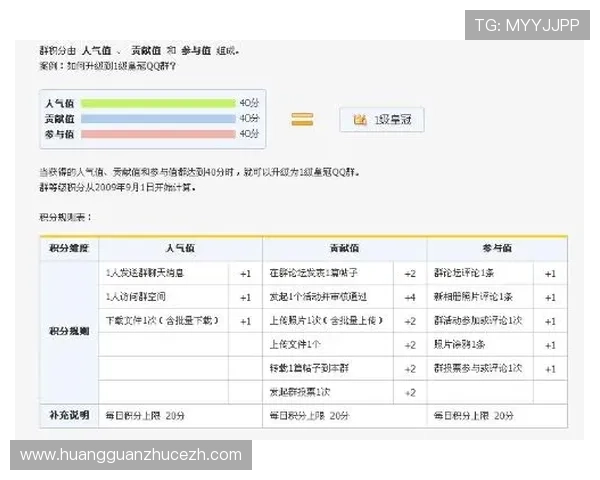The image size is (600, 480).
Task: Click the cell '下载文件1次(含批量下载)'
Action: point(163,320)
